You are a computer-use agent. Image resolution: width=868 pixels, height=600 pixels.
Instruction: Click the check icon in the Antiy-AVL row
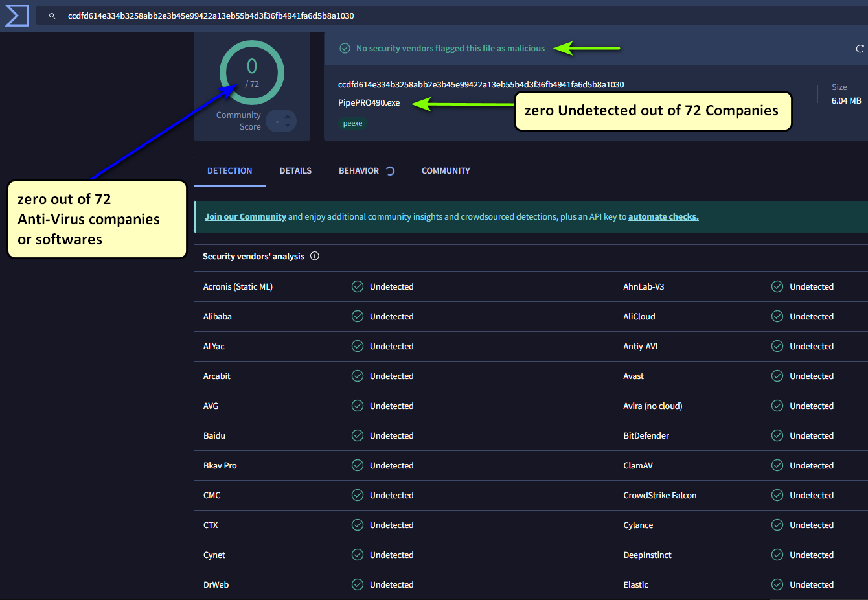tap(777, 346)
